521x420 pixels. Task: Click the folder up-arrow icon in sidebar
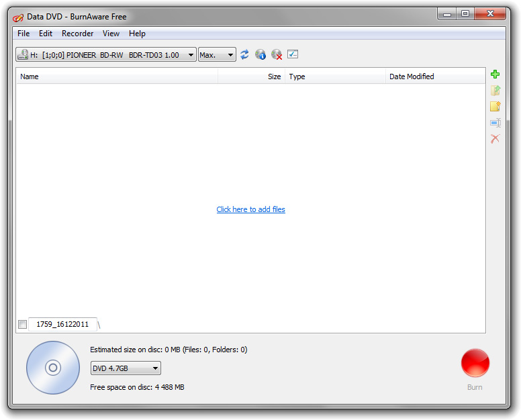tap(495, 91)
